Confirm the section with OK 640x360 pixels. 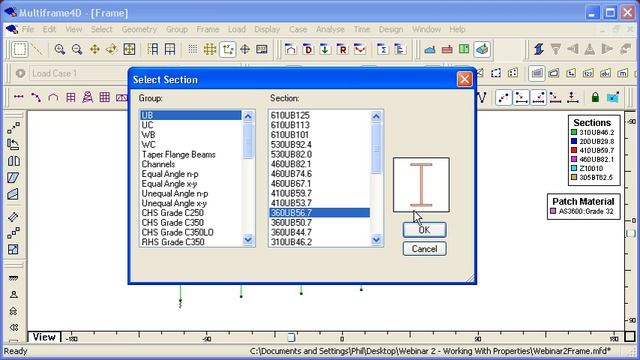(x=424, y=230)
